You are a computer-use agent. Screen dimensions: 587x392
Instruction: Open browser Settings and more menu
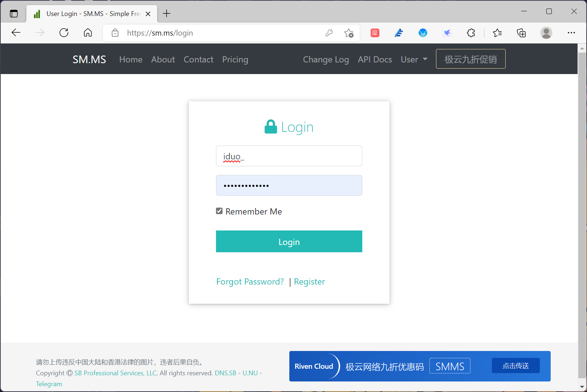click(x=571, y=33)
